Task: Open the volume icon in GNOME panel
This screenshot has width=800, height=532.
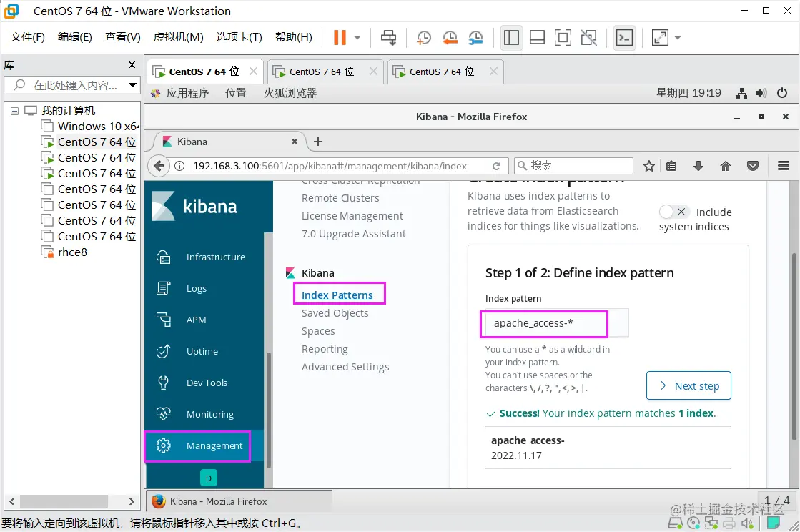Action: tap(761, 93)
